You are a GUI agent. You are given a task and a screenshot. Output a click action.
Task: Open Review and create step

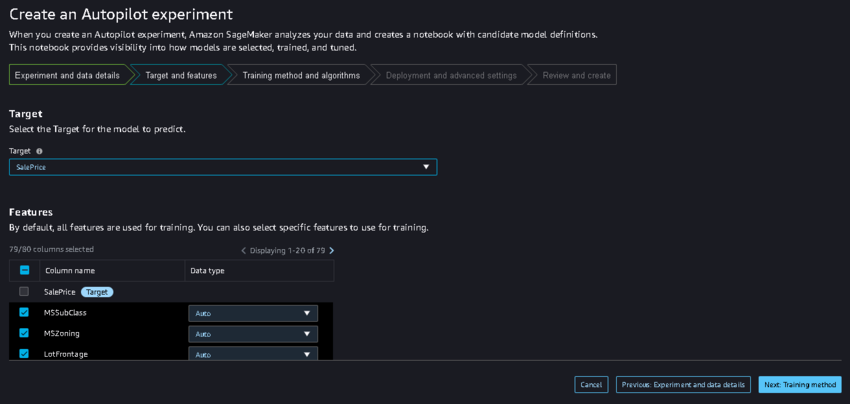576,75
